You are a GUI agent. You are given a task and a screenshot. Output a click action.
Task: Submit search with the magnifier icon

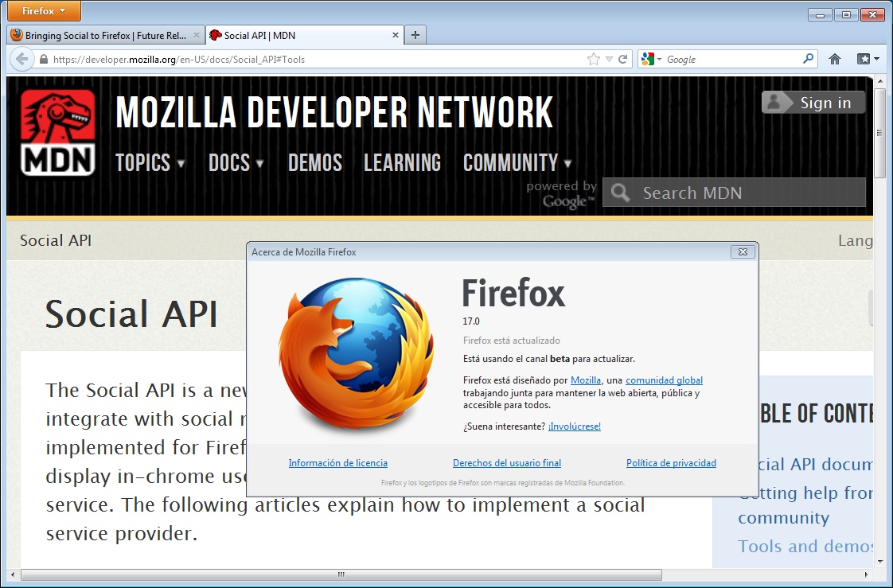point(808,59)
